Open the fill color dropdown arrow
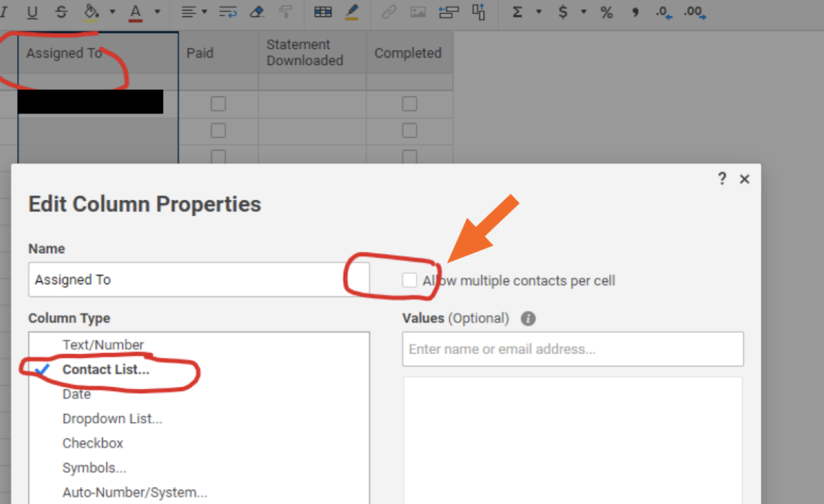Image resolution: width=824 pixels, height=504 pixels. pyautogui.click(x=112, y=12)
